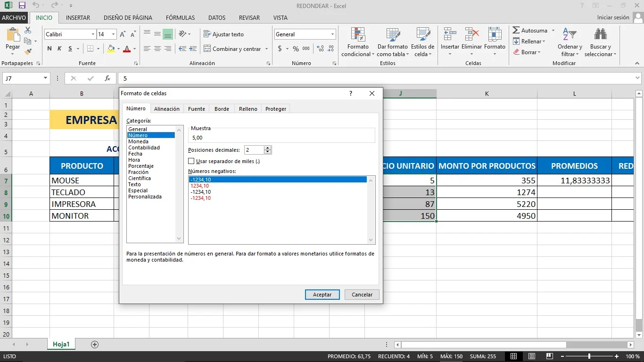Open font name Calibri dropdown
Image resolution: width=644 pixels, height=362 pixels.
[x=93, y=34]
